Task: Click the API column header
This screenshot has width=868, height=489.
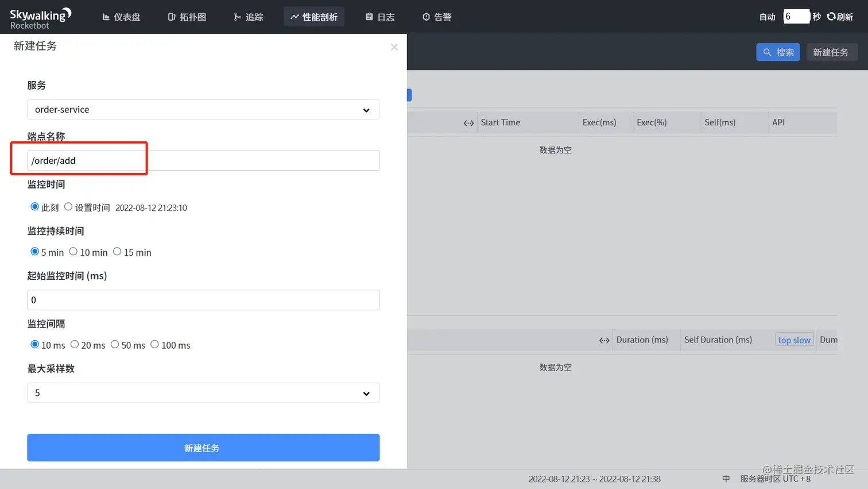Action: [x=778, y=122]
